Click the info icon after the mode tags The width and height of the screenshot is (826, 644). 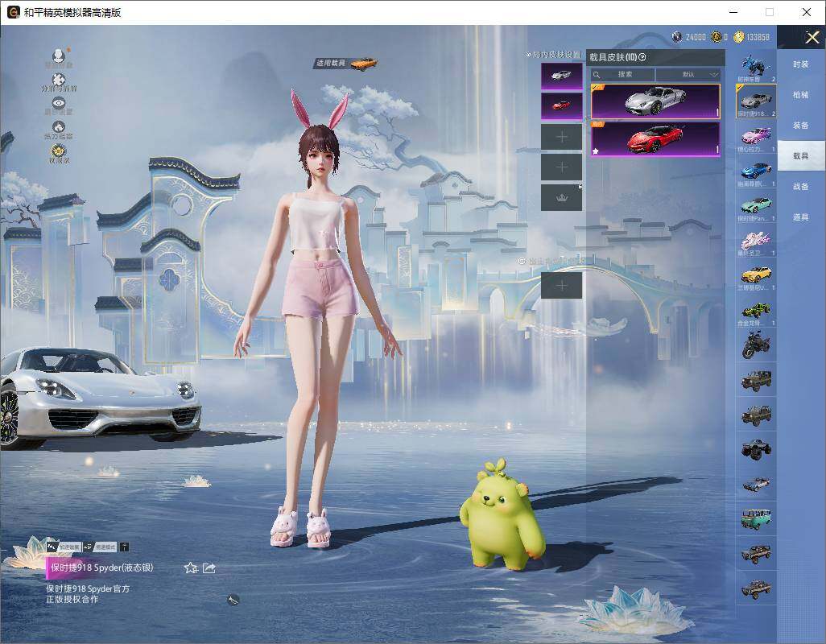tap(124, 547)
